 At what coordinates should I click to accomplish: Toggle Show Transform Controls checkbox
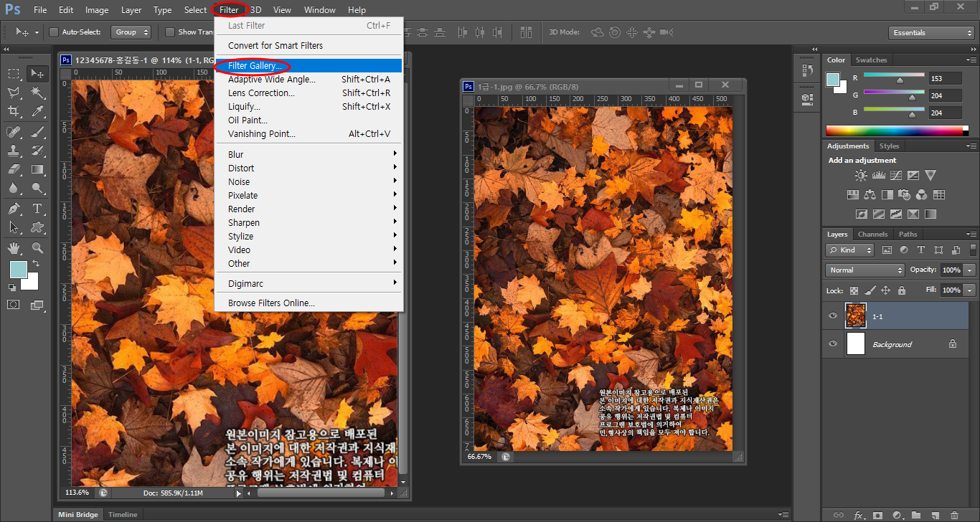(170, 32)
